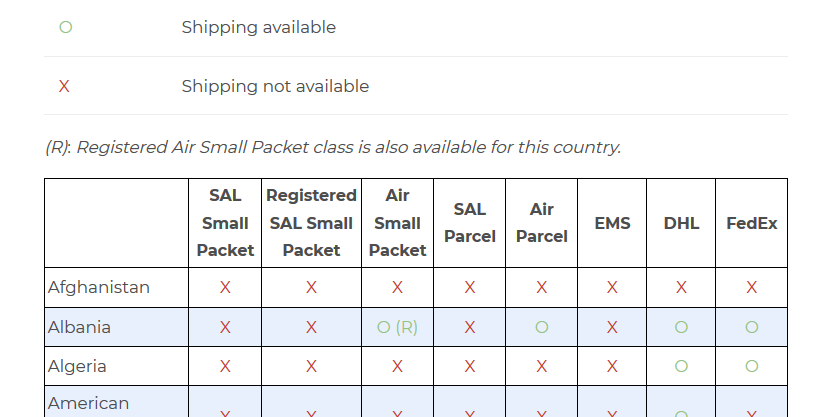The image size is (818, 417).
Task: Click the SAL Parcel column header
Action: [469, 223]
